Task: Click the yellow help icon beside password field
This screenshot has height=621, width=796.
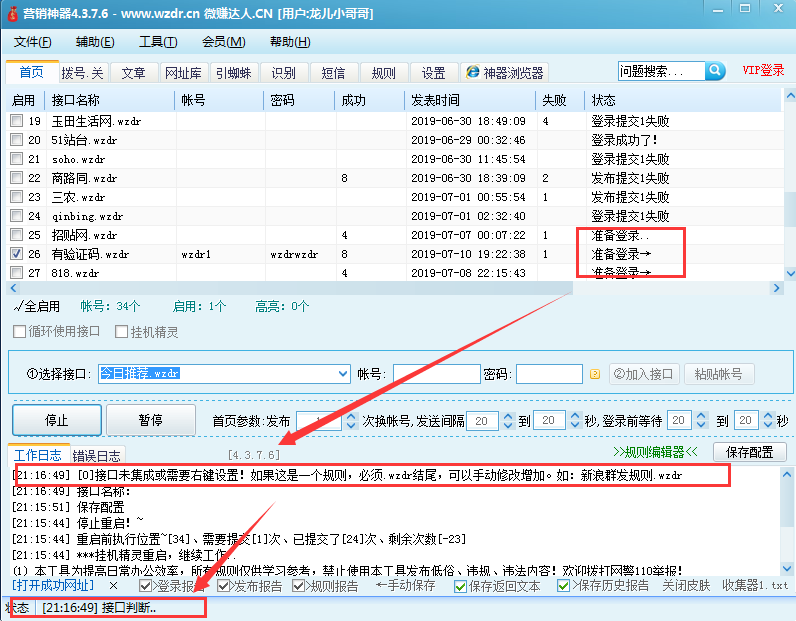Action: 595,374
